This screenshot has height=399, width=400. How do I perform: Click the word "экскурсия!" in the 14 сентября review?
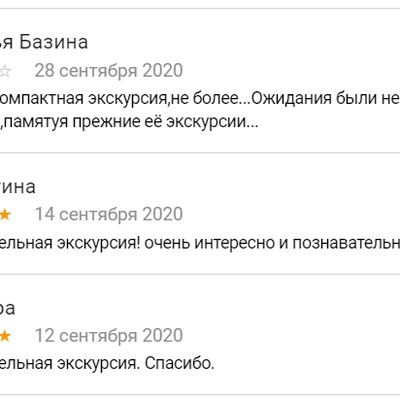click(98, 244)
